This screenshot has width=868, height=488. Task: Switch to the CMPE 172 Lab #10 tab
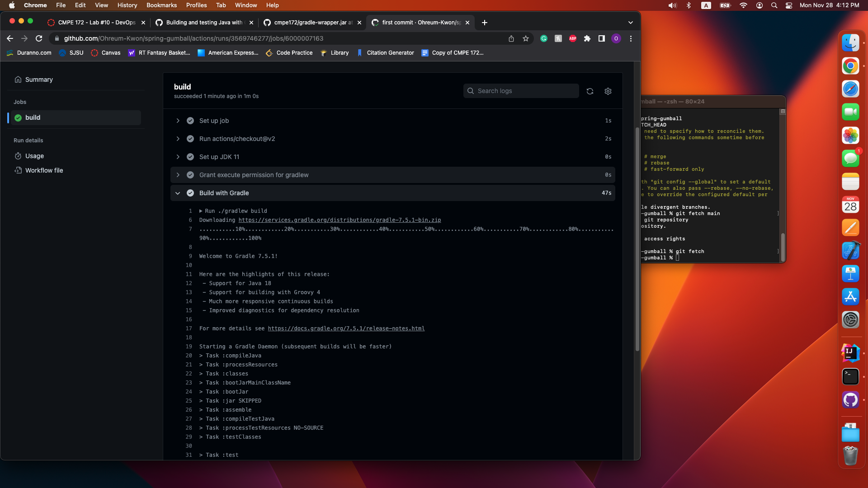[x=96, y=23]
